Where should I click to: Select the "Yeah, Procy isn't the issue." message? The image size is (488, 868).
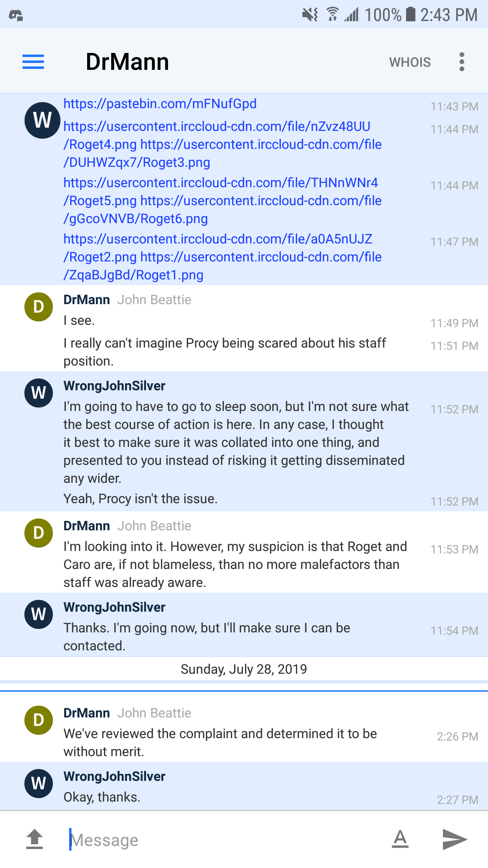(x=141, y=499)
